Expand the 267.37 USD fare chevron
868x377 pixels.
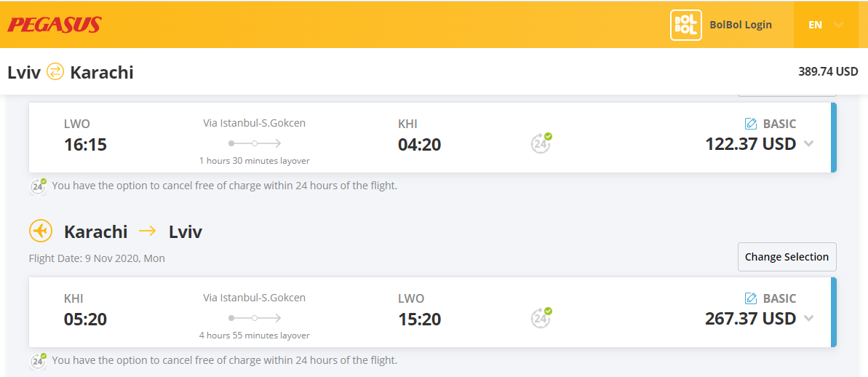coord(808,318)
